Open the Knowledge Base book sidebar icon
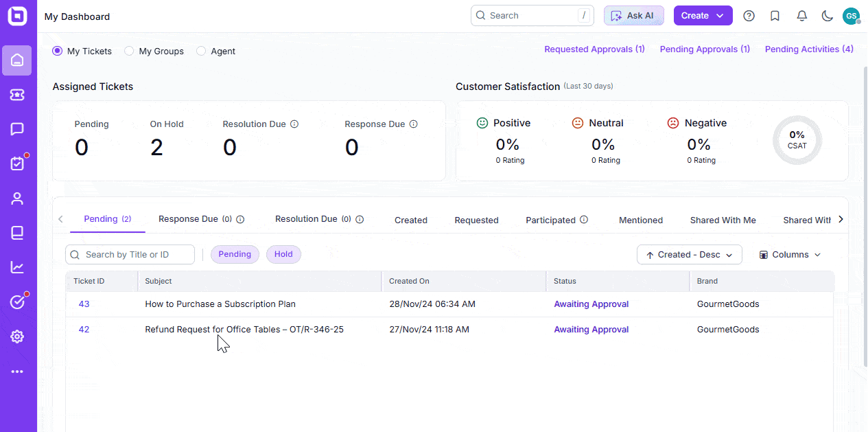This screenshot has height=432, width=868. (x=17, y=233)
